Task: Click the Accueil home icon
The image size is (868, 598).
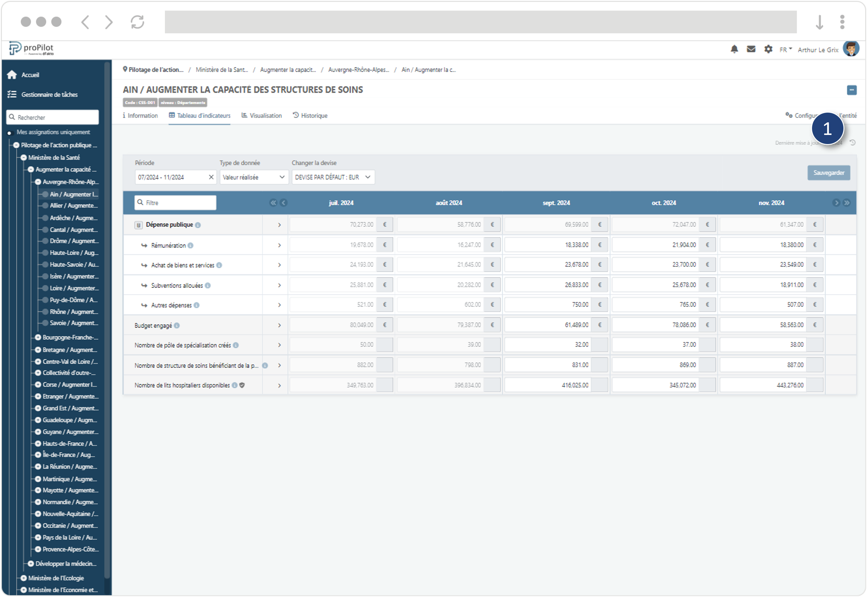Action: [12, 75]
